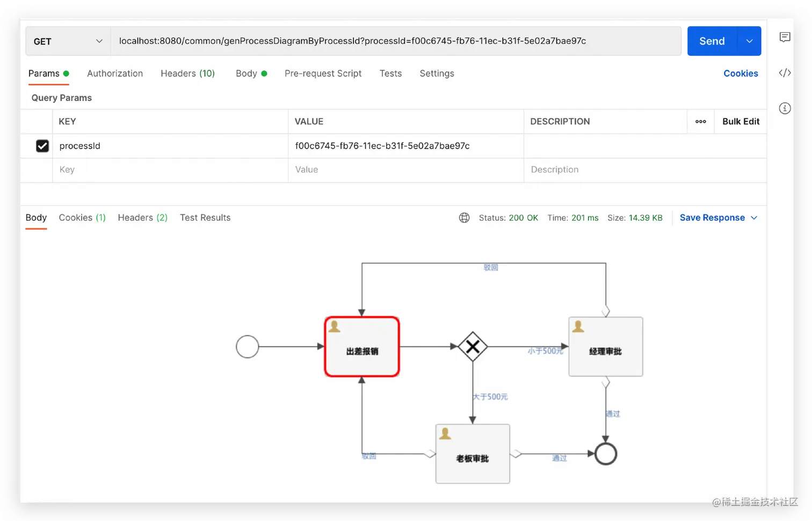Open the response Cookies (1) tab
The width and height of the screenshot is (812, 521).
tap(82, 218)
